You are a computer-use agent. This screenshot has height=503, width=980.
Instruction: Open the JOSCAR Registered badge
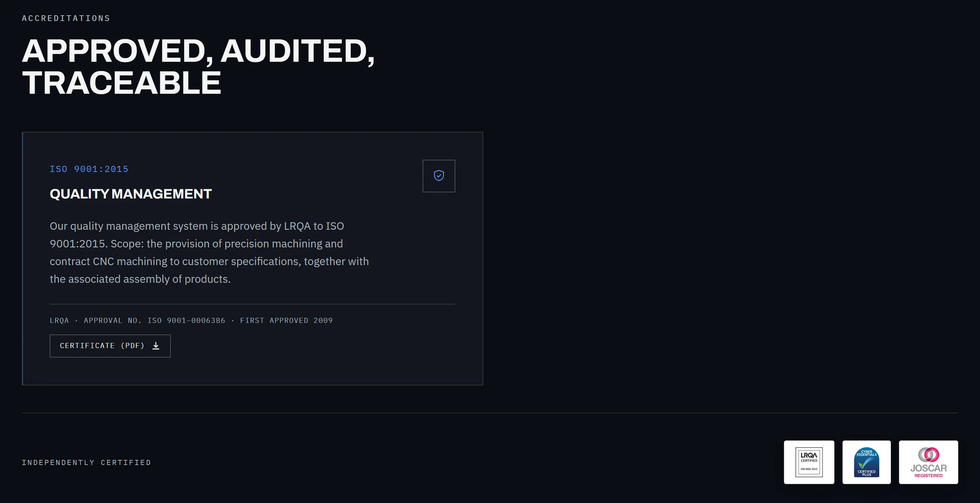(928, 462)
